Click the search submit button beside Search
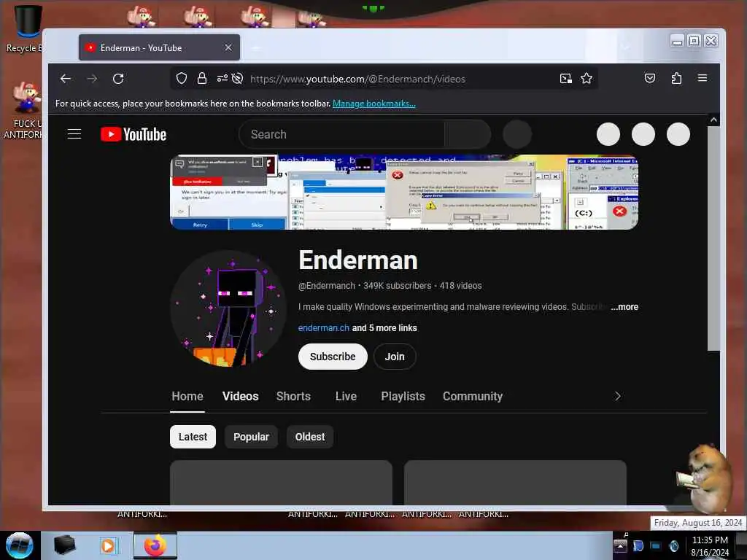 468,134
